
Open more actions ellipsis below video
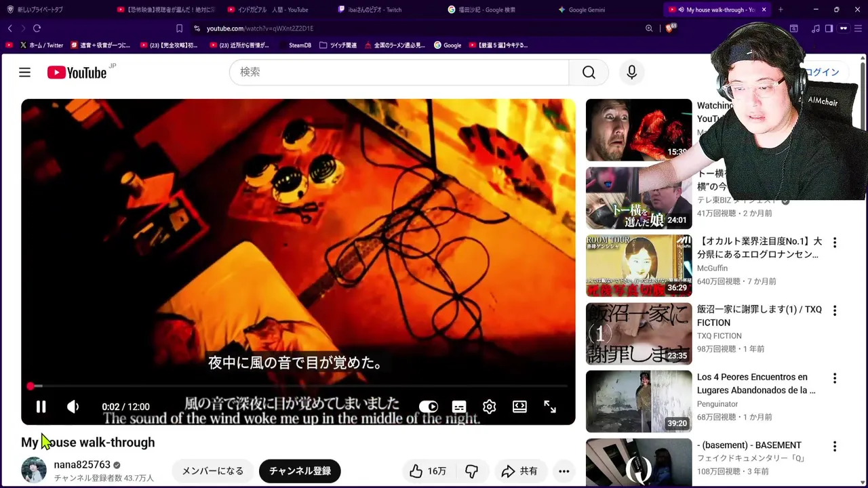click(x=564, y=471)
